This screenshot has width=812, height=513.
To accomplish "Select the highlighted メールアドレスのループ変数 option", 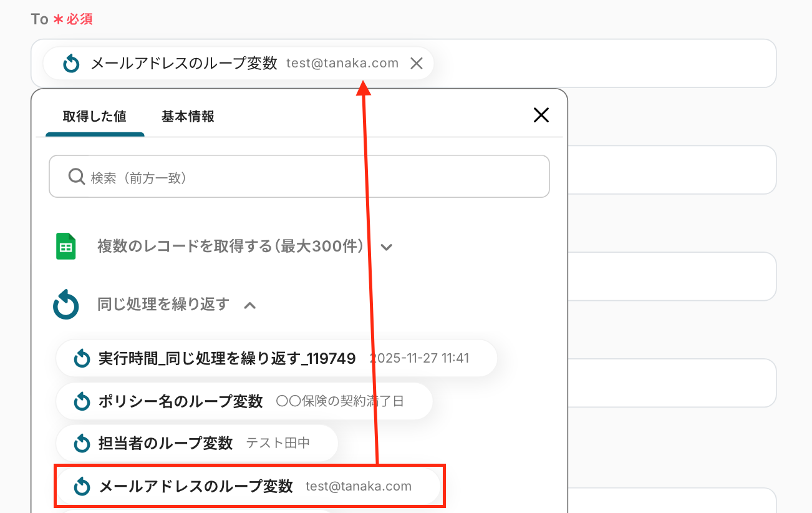I will tap(249, 486).
